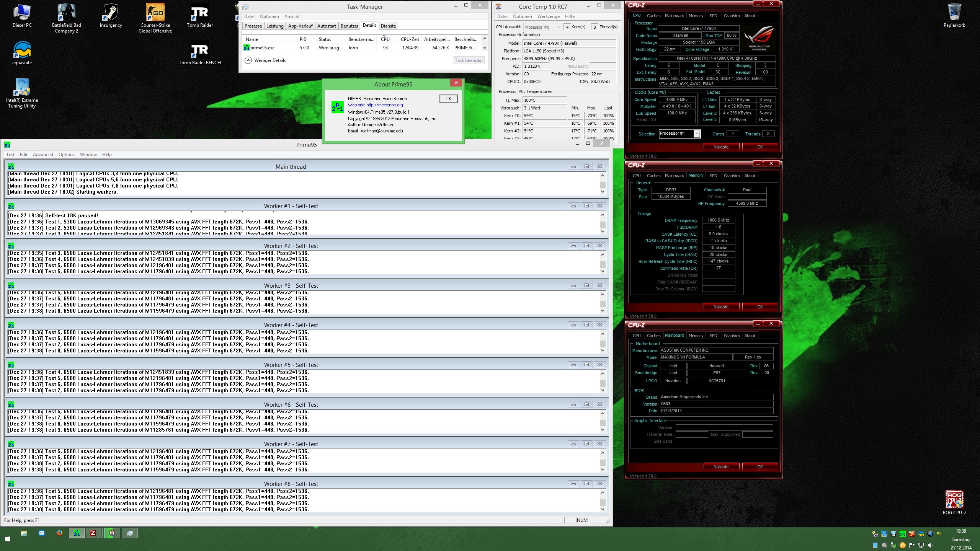
Task: Open ROG CPU-Z desktop shortcut
Action: coord(954,503)
